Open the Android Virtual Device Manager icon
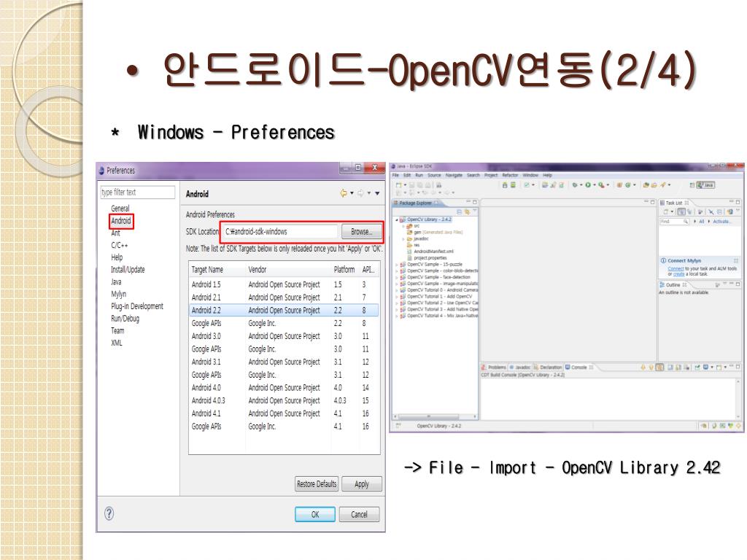The width and height of the screenshot is (747, 560). pos(513,184)
